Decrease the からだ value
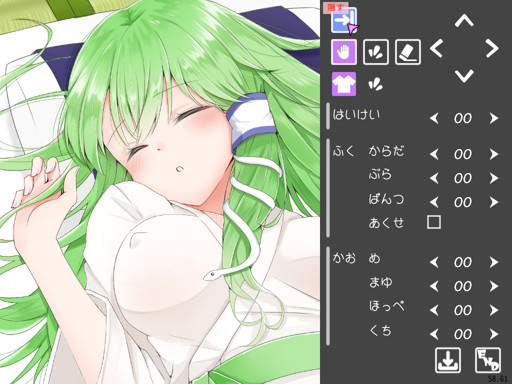This screenshot has height=384, width=512. tap(434, 154)
